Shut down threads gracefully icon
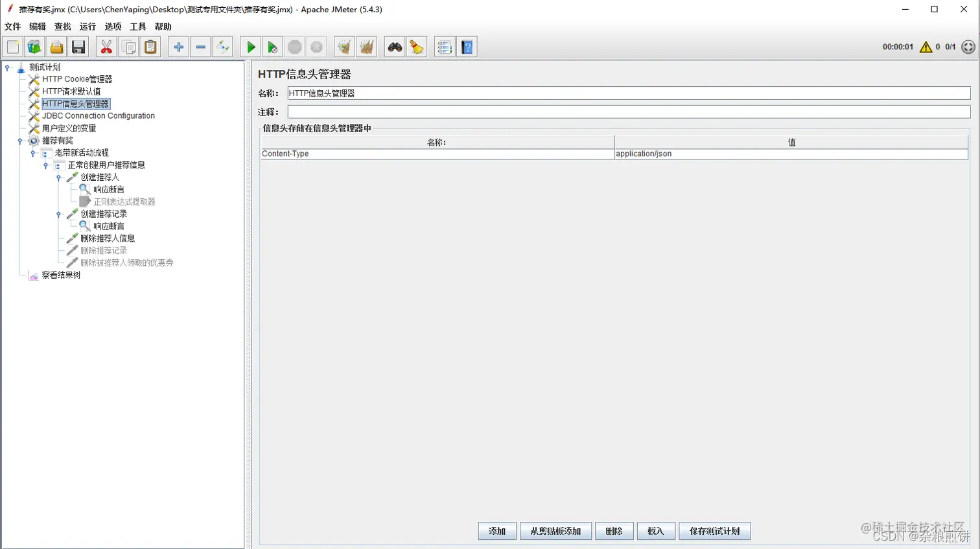This screenshot has height=549, width=980. click(x=316, y=47)
